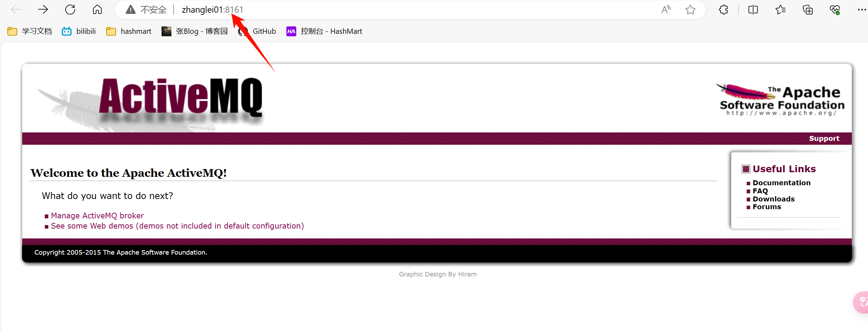This screenshot has height=330, width=868.
Task: Click the Useful Links heading
Action: point(784,169)
